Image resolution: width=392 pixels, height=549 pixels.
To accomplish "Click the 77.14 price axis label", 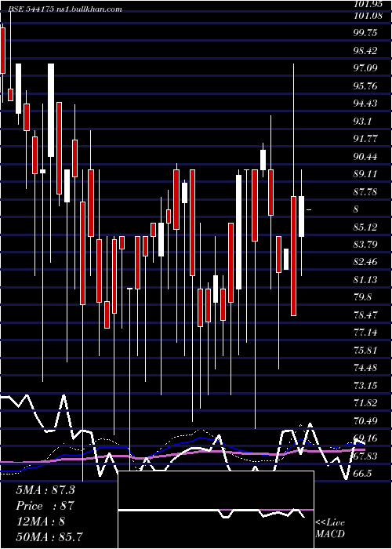I will pyautogui.click(x=366, y=333).
